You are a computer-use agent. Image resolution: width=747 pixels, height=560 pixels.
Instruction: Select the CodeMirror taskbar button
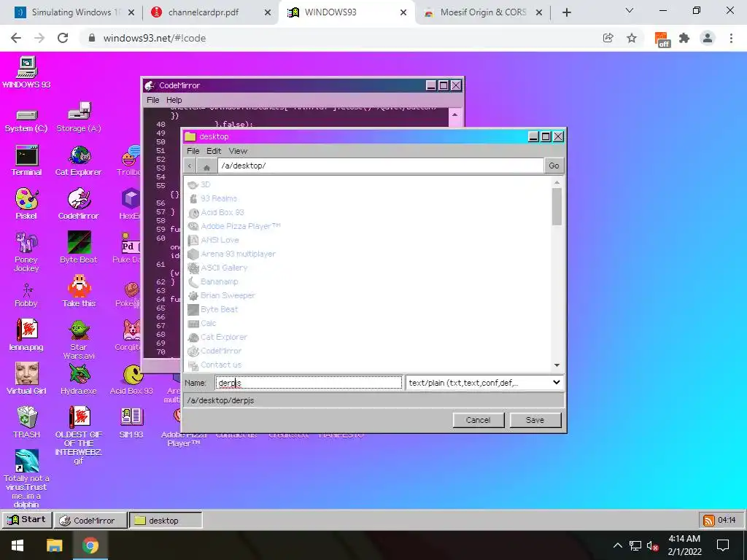pyautogui.click(x=90, y=521)
